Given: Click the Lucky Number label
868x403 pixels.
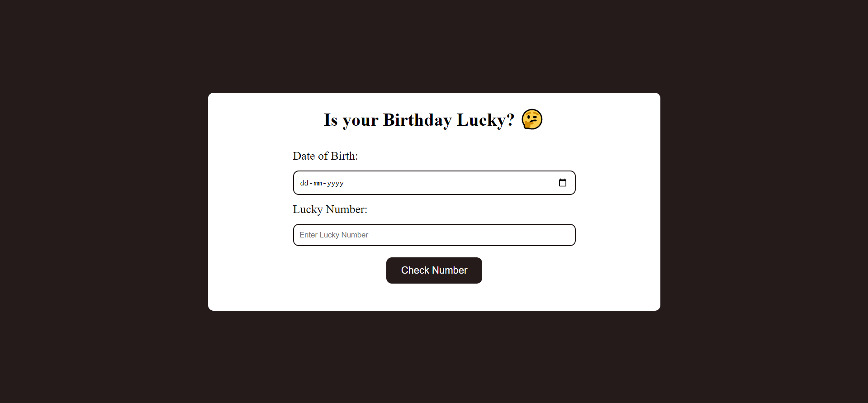Looking at the screenshot, I should [x=330, y=209].
